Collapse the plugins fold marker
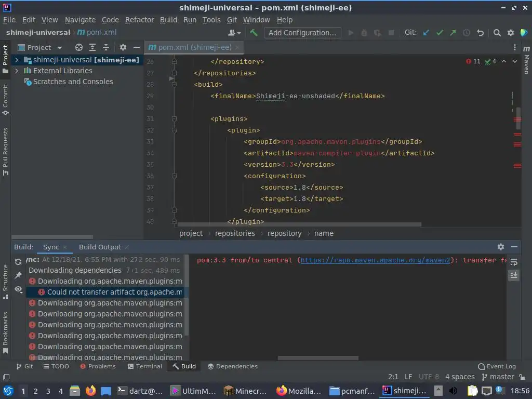The image size is (532, 399). (x=174, y=119)
